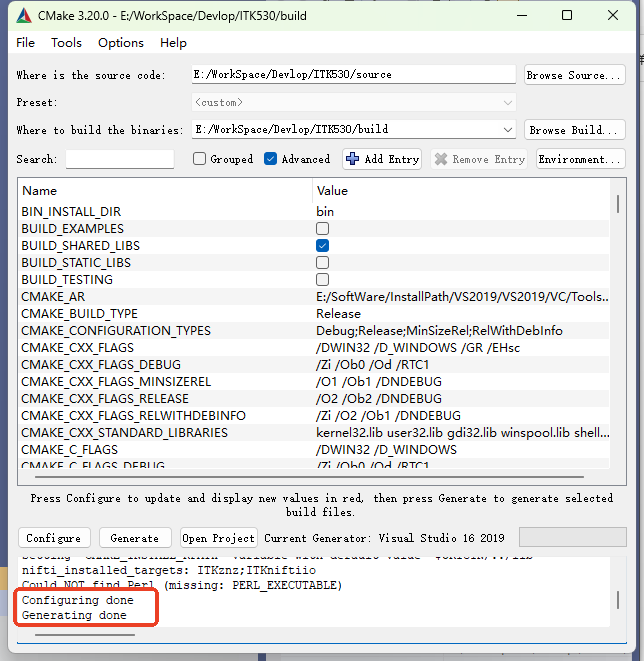Enable BUILD_TESTING checkbox
Screen dimensions: 644x661
[x=322, y=279]
